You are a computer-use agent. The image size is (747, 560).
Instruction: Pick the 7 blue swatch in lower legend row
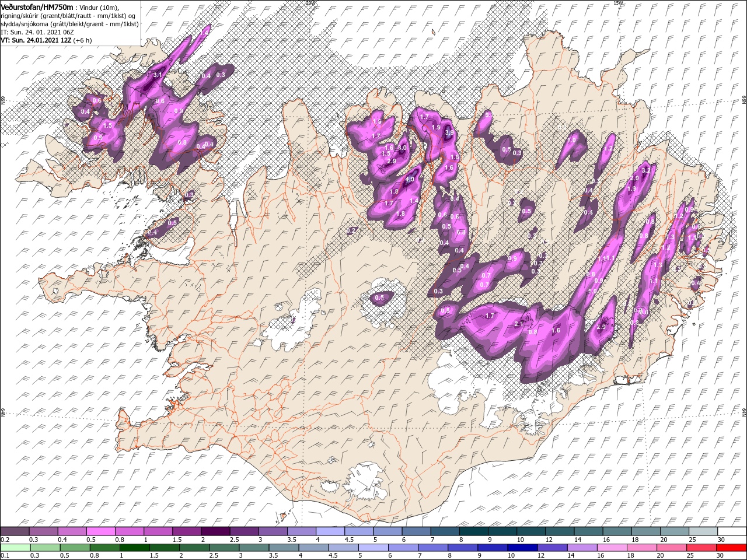(x=433, y=547)
